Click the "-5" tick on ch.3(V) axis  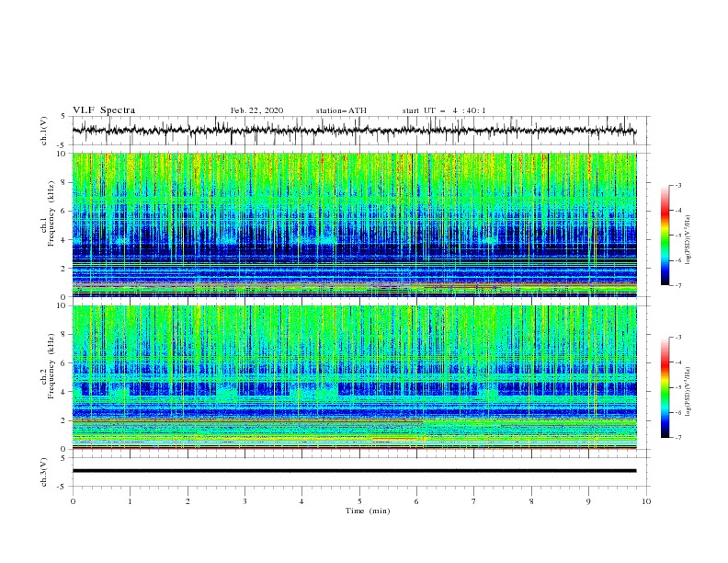63,487
